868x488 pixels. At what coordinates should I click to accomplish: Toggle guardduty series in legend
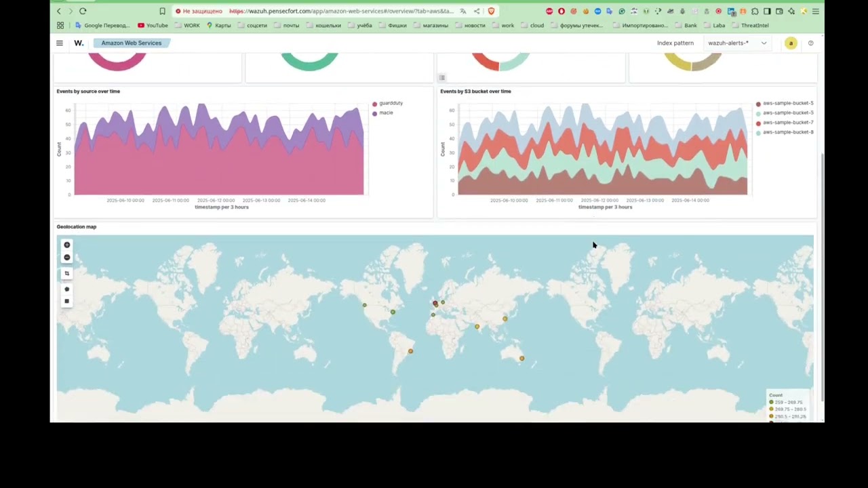(387, 103)
